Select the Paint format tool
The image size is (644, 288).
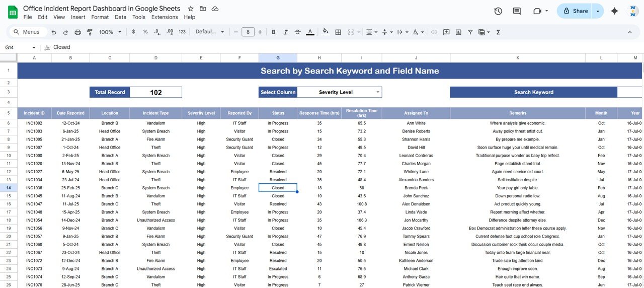pos(90,32)
